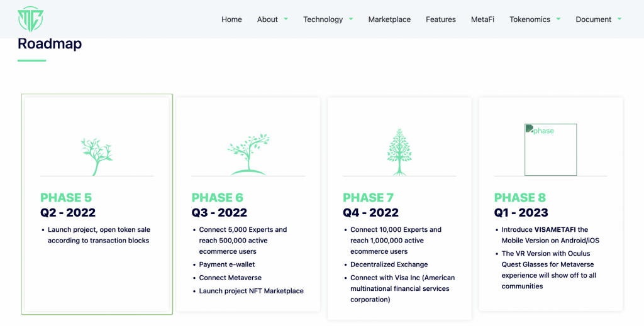
Task: Go to the Home page
Action: (231, 19)
